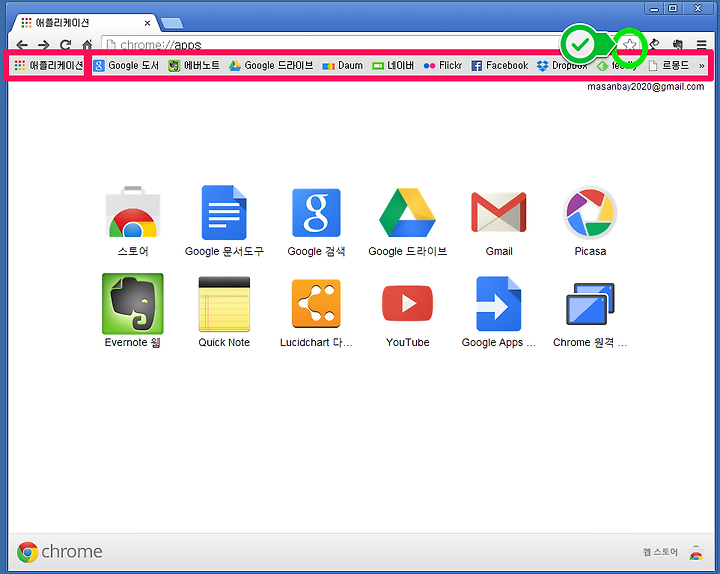Viewport: 720px width, 574px height.
Task: Launch the Evernote 웹 app
Action: pos(133,311)
